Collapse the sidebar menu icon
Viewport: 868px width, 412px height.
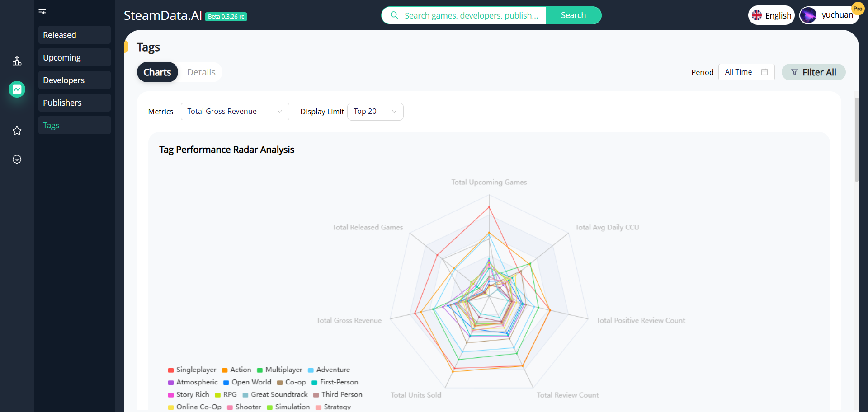tap(42, 12)
